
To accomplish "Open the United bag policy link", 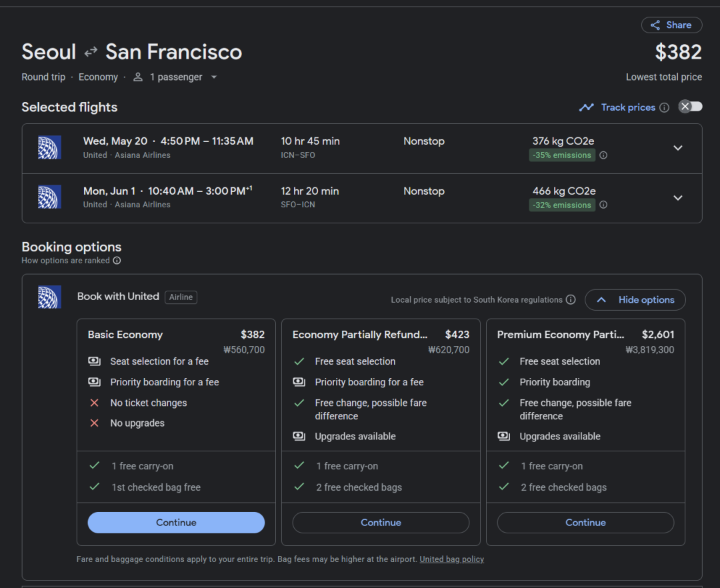I will click(451, 559).
